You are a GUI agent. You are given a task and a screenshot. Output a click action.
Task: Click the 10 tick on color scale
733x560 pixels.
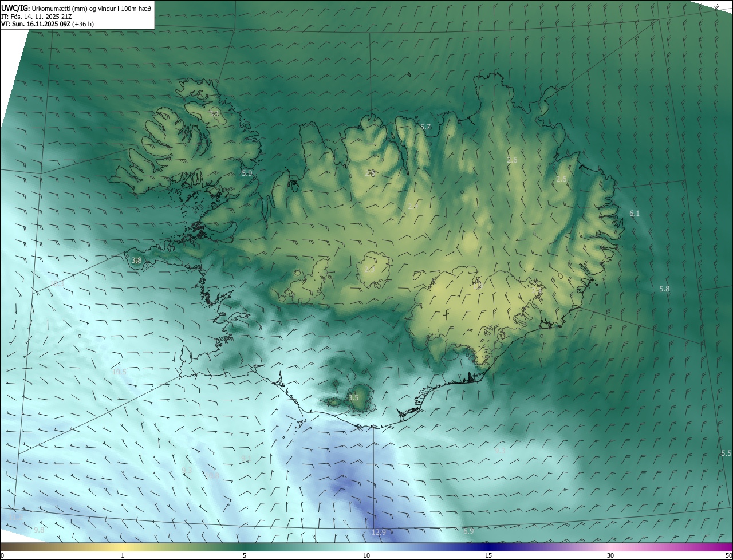coord(366,555)
